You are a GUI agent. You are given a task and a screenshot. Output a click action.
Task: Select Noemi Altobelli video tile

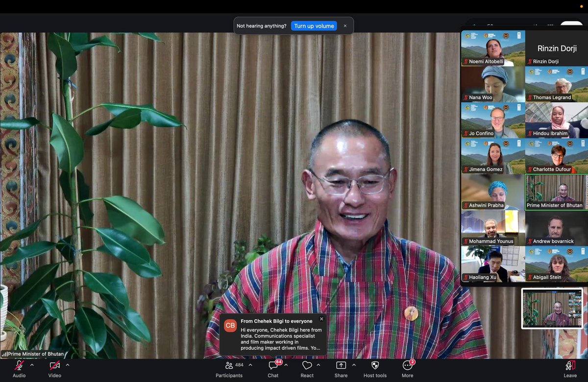pos(493,48)
